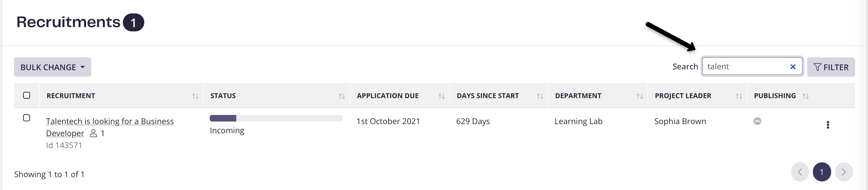868x190 pixels.
Task: Go to next page arrow
Action: coord(844,172)
